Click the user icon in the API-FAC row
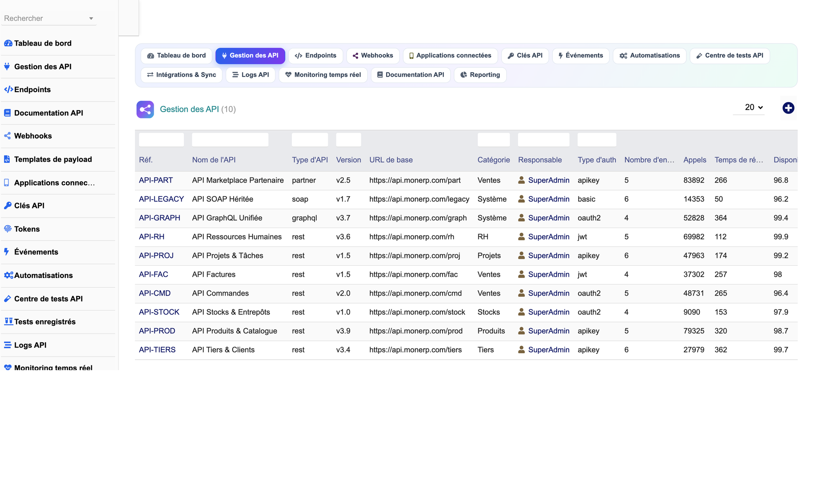 (521, 274)
